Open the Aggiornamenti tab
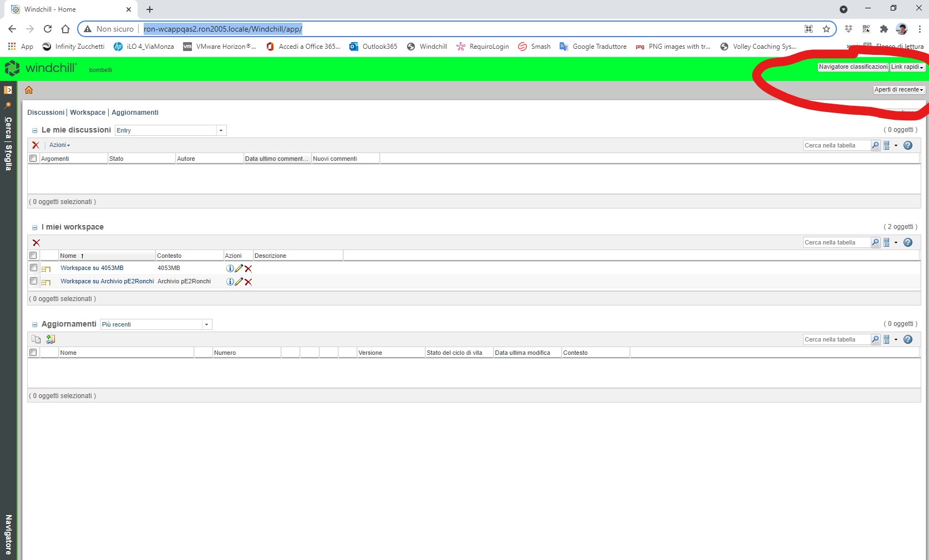Screen dimensions: 929x560 click(x=135, y=113)
